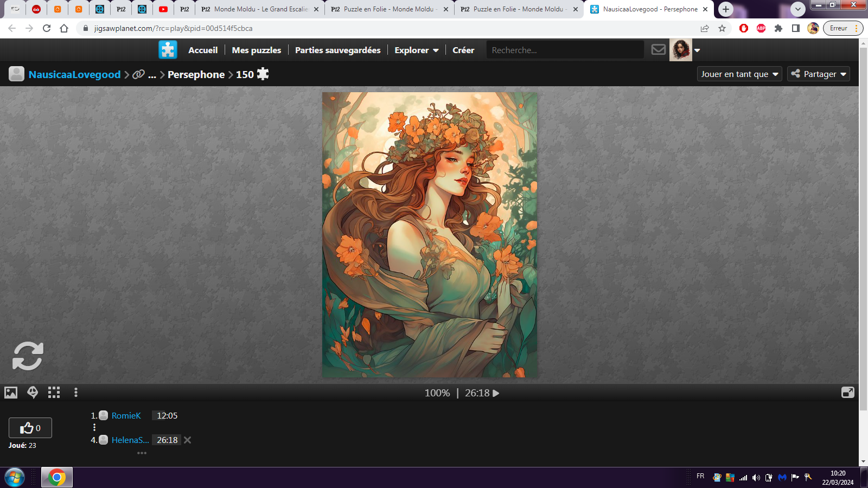Expand the user account menu caret

[697, 50]
